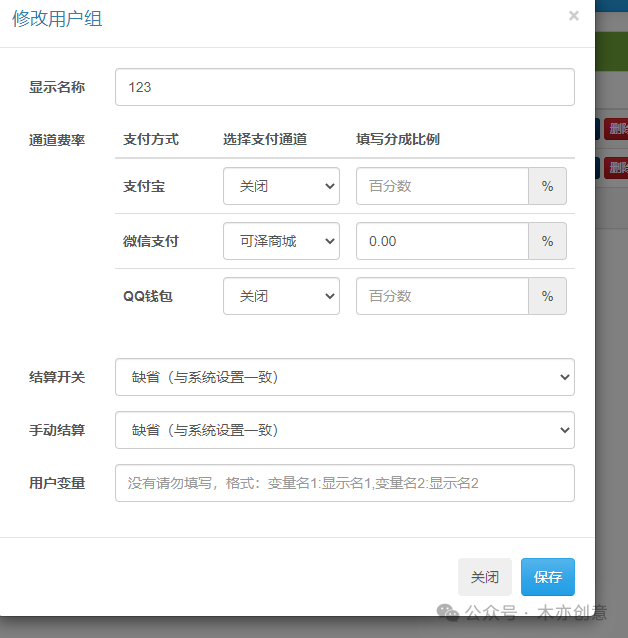Click the % addon in the 微信支付 row
The width and height of the screenshot is (628, 638).
point(547,241)
